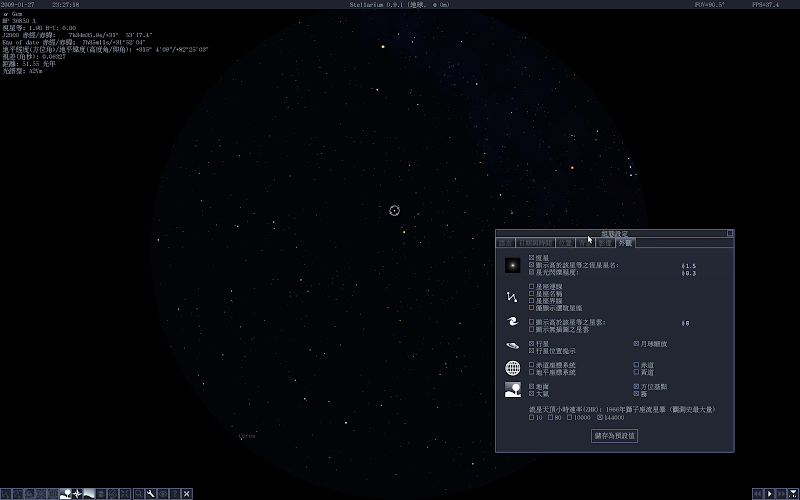800x500 pixels.
Task: Select the 外觀 tab
Action: (625, 243)
